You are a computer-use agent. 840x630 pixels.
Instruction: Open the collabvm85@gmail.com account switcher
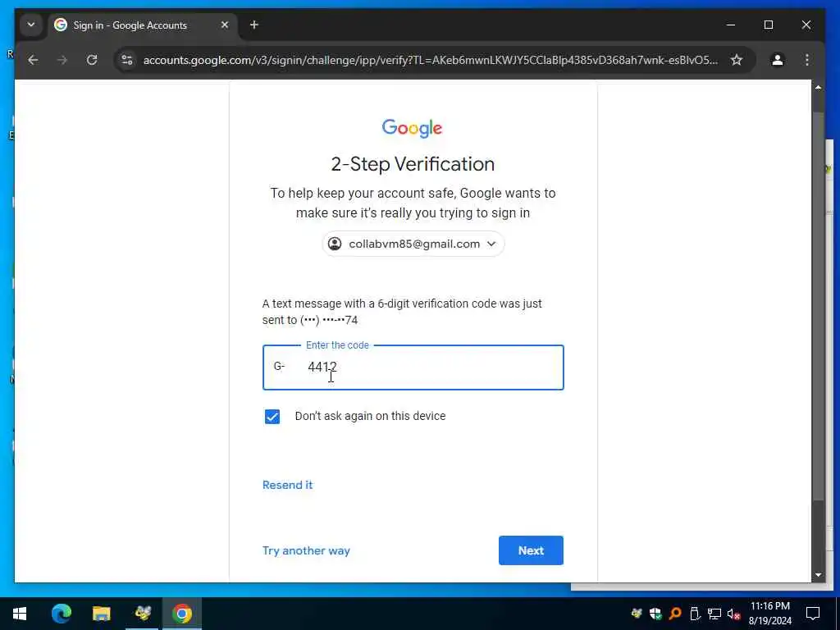pyautogui.click(x=413, y=244)
